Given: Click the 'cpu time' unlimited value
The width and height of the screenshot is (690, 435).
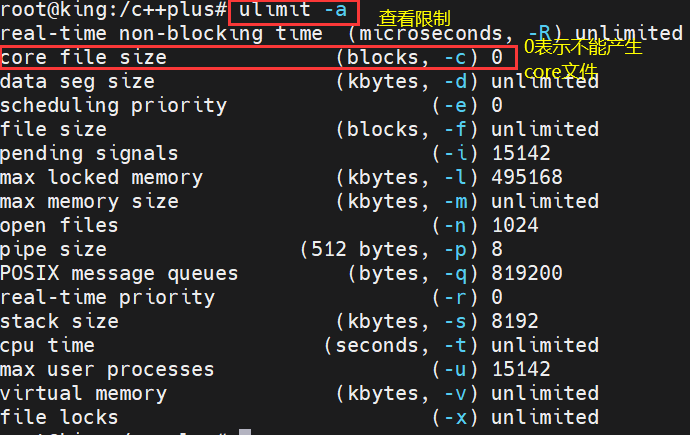Looking at the screenshot, I should tap(545, 346).
